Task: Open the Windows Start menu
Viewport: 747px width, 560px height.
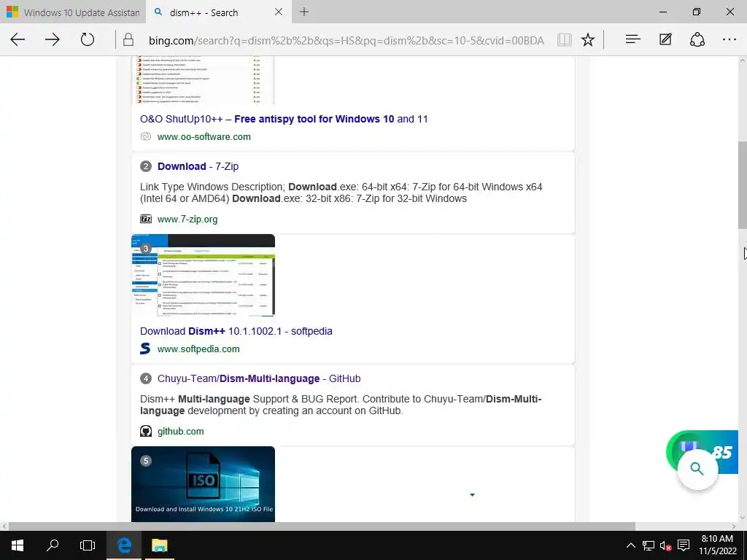Action: (18, 545)
